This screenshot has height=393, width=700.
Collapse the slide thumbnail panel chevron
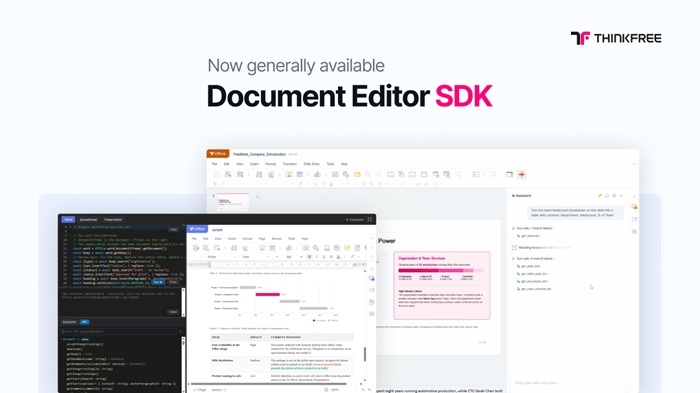pos(257,196)
